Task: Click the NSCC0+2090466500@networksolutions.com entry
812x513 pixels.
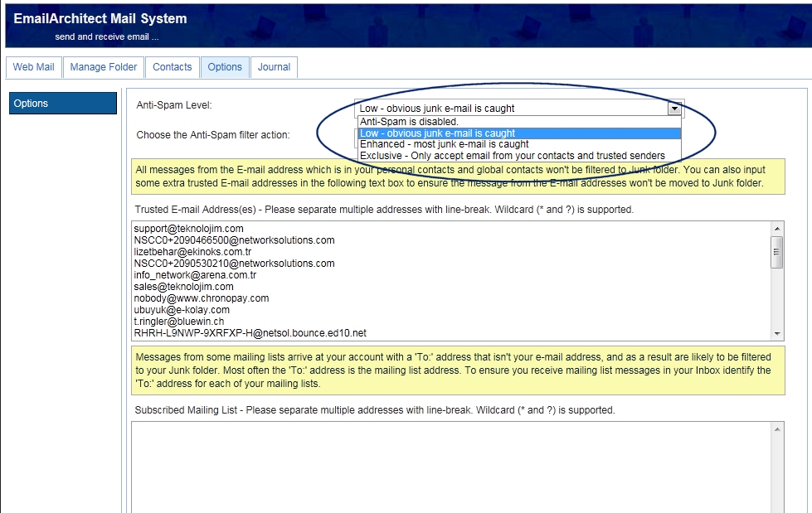Action: (x=234, y=240)
